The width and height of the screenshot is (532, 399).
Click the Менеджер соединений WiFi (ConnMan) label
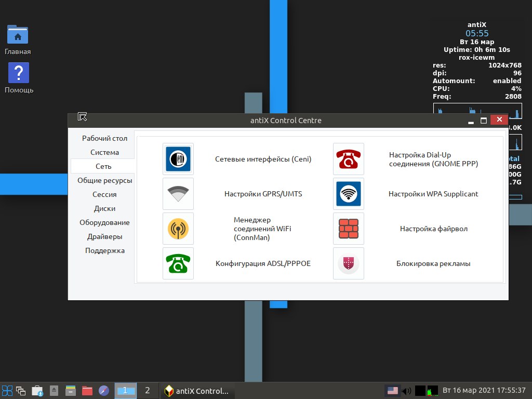click(262, 229)
